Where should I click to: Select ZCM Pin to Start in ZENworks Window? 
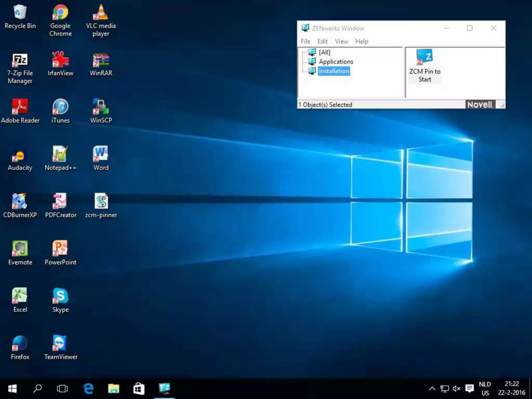pos(425,66)
